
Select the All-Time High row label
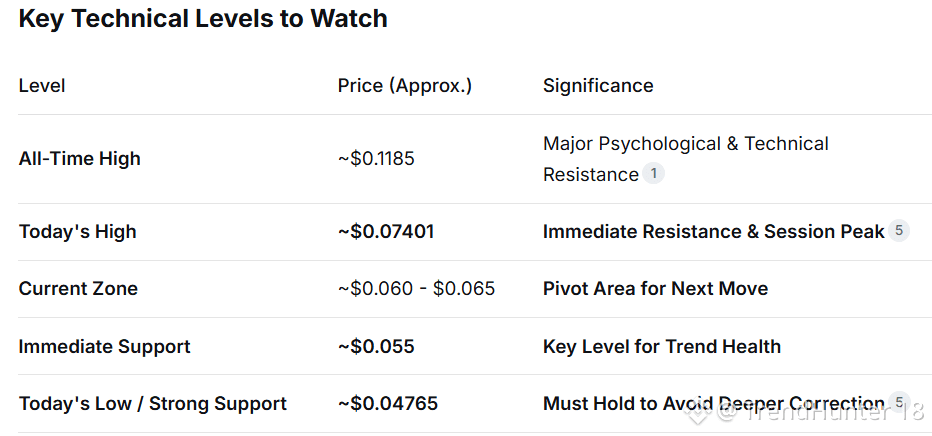pyautogui.click(x=80, y=159)
